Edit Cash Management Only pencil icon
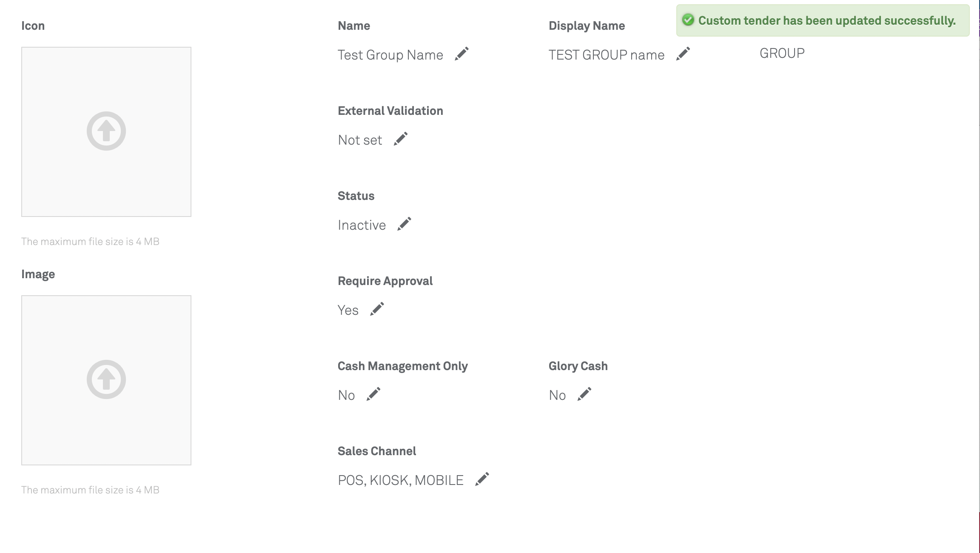This screenshot has height=553, width=980. click(x=373, y=394)
